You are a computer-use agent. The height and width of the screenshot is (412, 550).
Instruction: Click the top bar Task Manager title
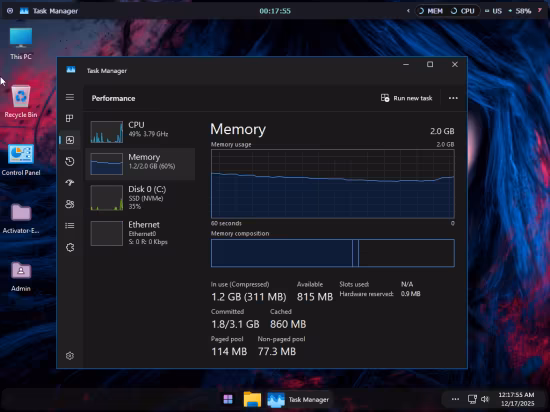pyautogui.click(x=55, y=11)
